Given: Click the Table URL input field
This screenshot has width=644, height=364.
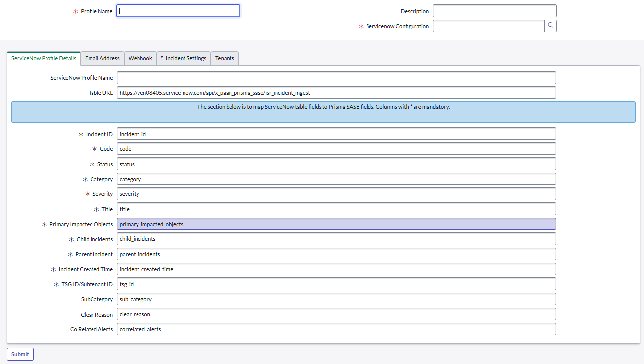Looking at the screenshot, I should [336, 92].
